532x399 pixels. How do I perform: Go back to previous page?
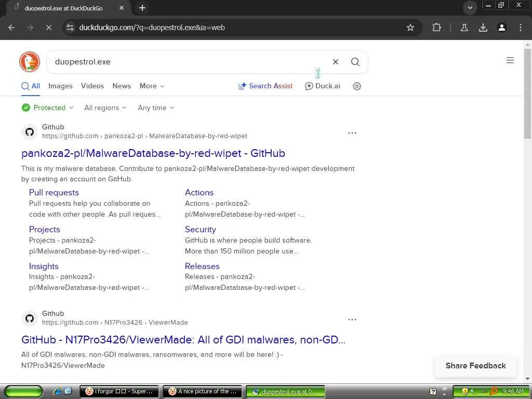11,28
